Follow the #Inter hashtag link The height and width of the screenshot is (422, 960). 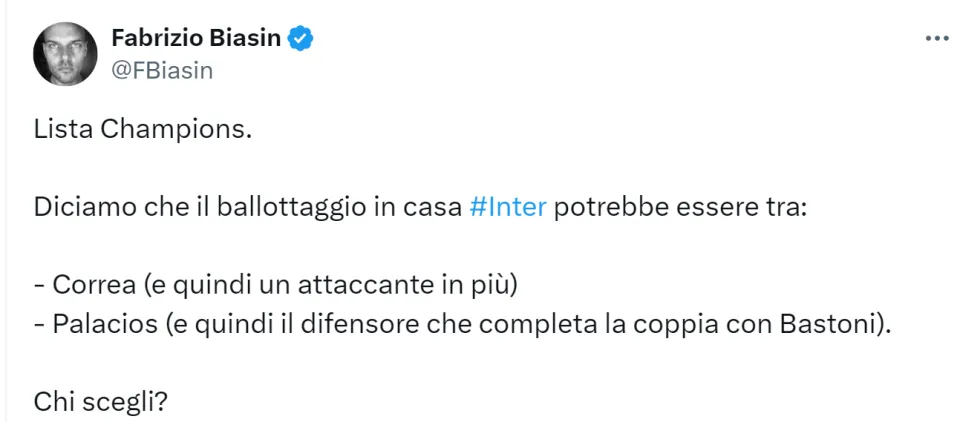click(508, 208)
